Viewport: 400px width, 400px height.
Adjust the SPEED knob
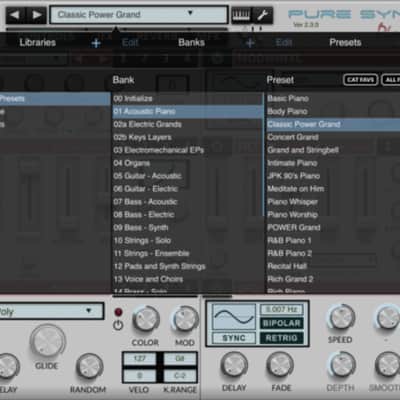341,317
